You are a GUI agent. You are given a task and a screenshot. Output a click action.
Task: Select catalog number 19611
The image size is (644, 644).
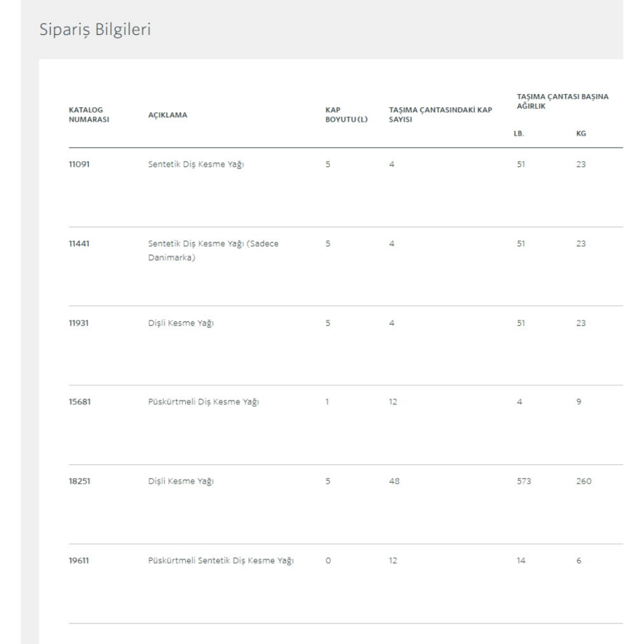click(x=79, y=560)
